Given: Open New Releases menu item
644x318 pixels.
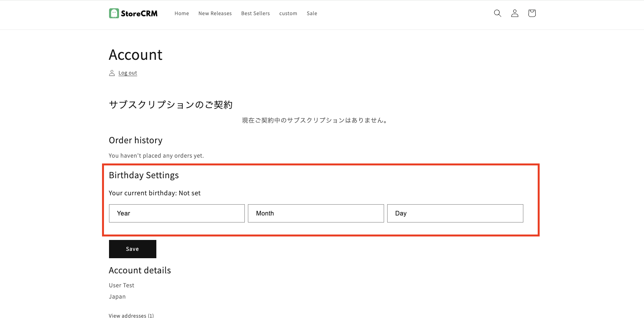Looking at the screenshot, I should (215, 13).
